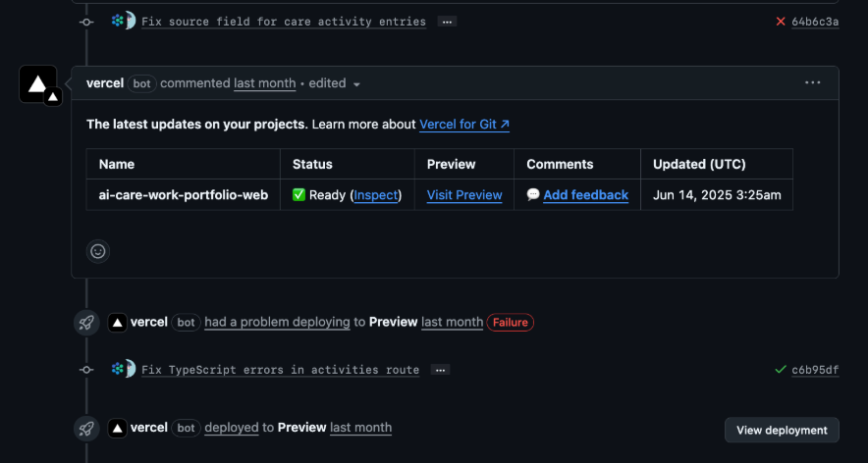
Task: Open 'deployed' link in Preview event
Action: point(232,428)
